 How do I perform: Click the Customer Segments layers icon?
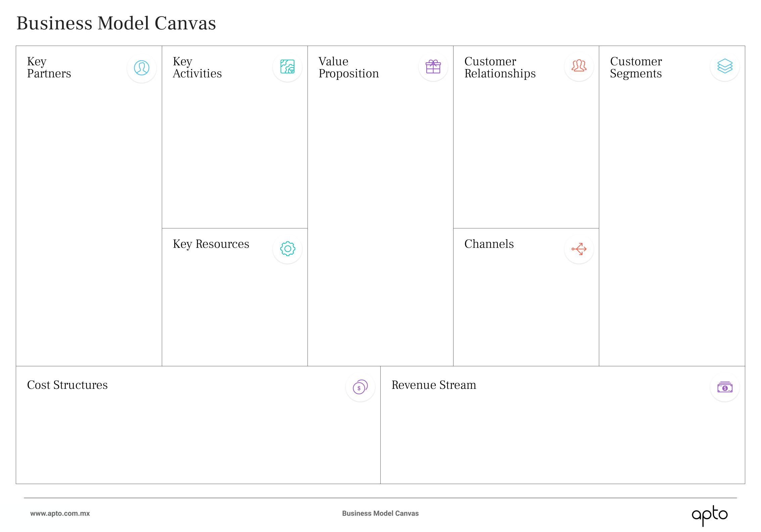(725, 66)
